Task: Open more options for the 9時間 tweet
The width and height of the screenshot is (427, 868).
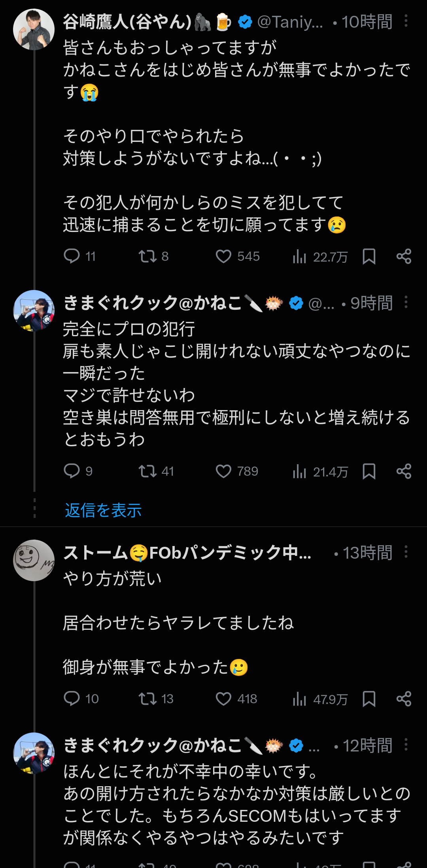Action: 406,302
